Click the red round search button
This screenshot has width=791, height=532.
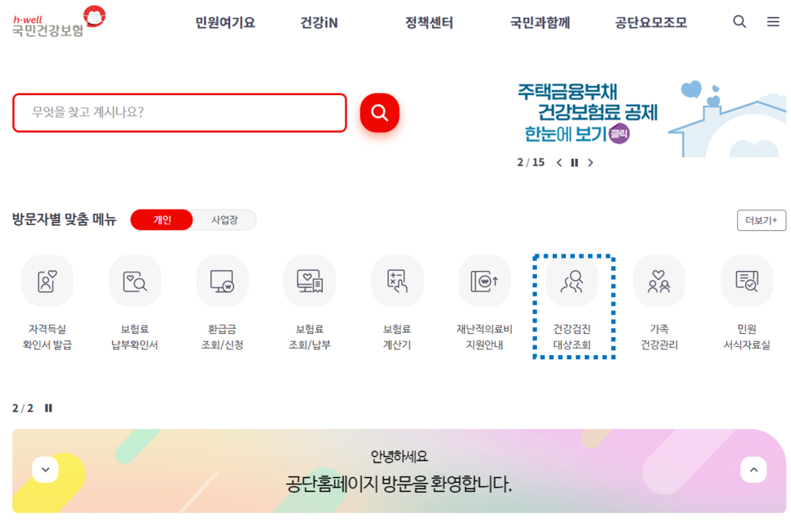click(x=379, y=112)
